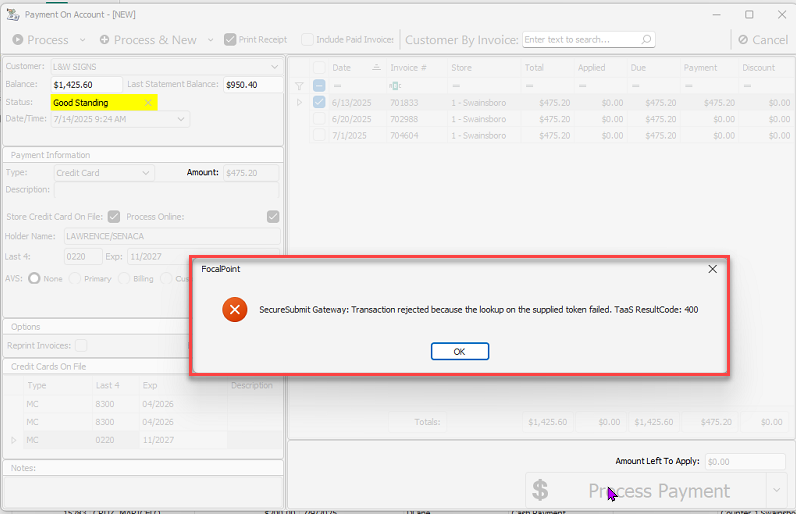Sort by the Date column header

click(x=357, y=67)
